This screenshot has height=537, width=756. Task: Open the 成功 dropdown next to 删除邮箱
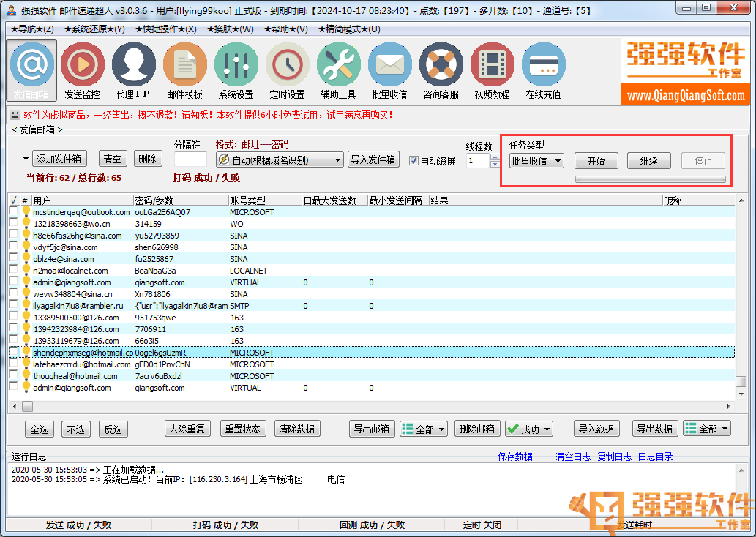[x=529, y=429]
